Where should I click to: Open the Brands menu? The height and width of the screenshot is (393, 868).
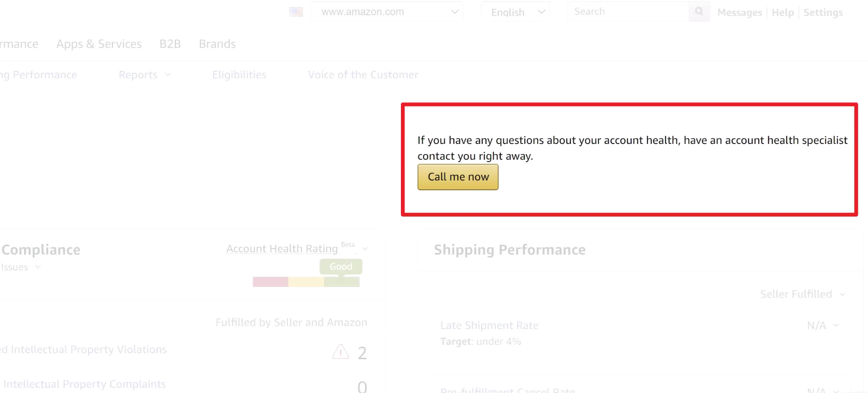(217, 44)
